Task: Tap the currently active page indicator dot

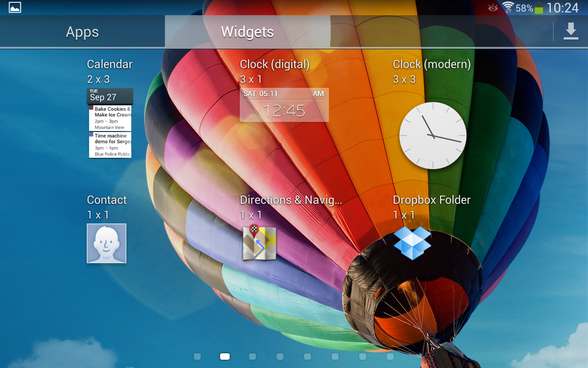Action: coord(225,356)
